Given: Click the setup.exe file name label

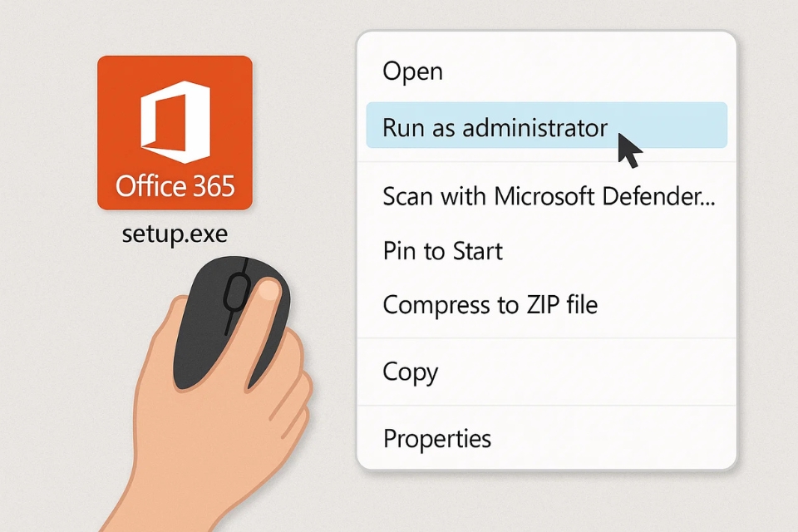Looking at the screenshot, I should click(175, 234).
